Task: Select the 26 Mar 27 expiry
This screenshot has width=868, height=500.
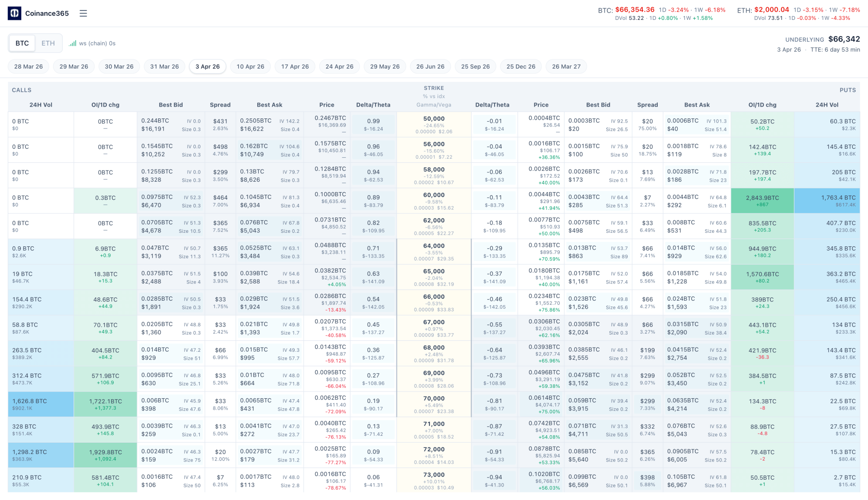Action: [566, 66]
